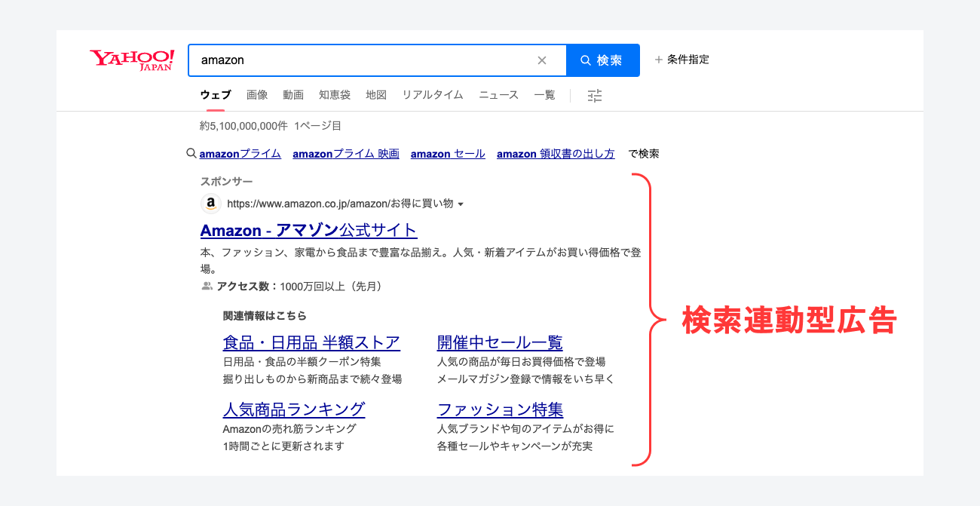
Task: Switch to the 画像 tab
Action: (x=257, y=95)
